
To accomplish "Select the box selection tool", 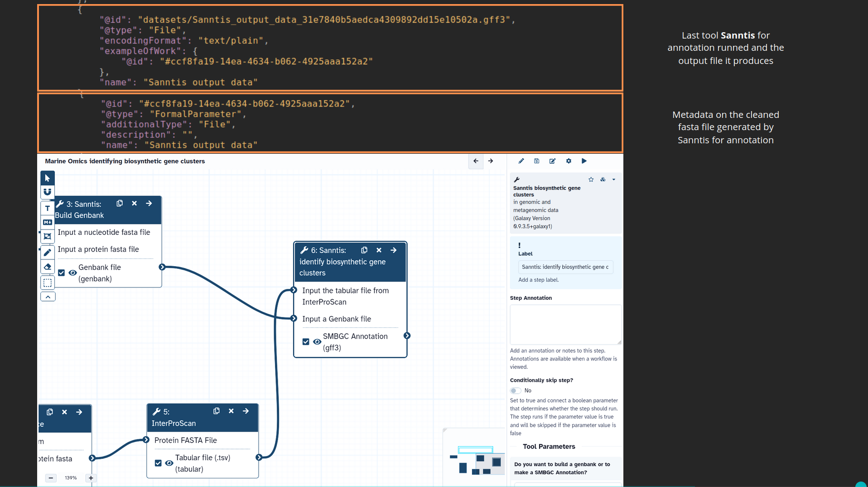I will pyautogui.click(x=48, y=283).
